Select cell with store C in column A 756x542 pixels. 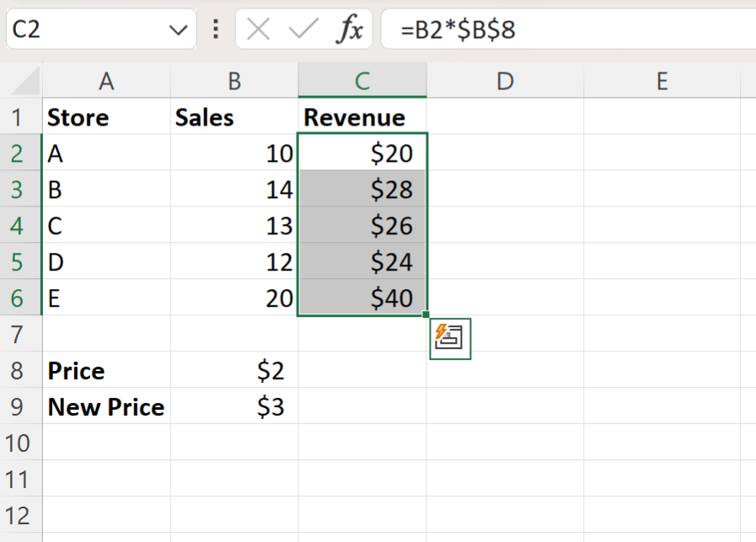click(x=106, y=226)
